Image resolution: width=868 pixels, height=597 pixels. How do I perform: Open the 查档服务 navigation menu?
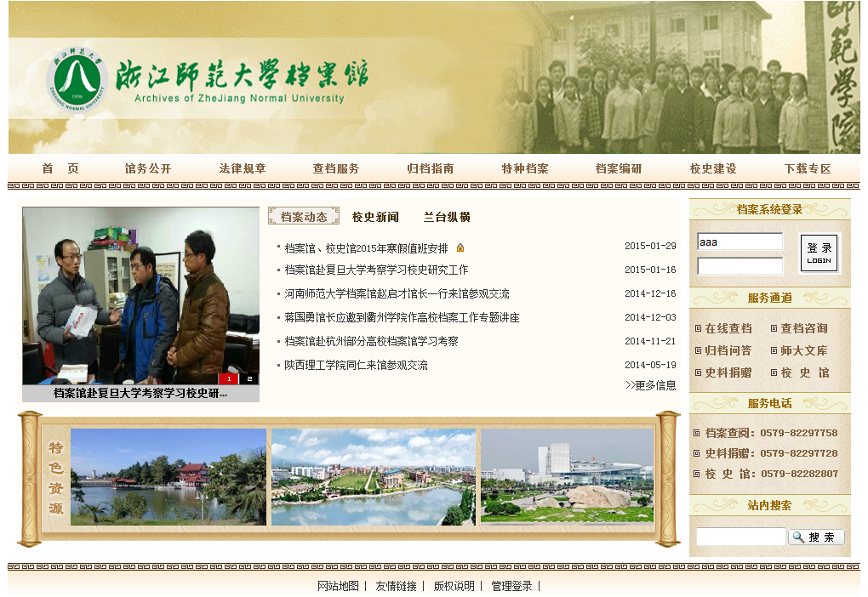tap(336, 168)
